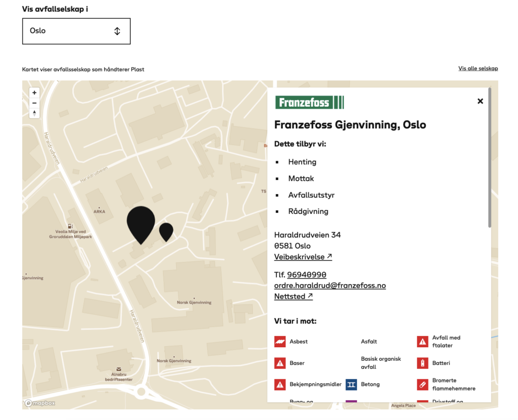Select the large black map pin

[141, 224]
